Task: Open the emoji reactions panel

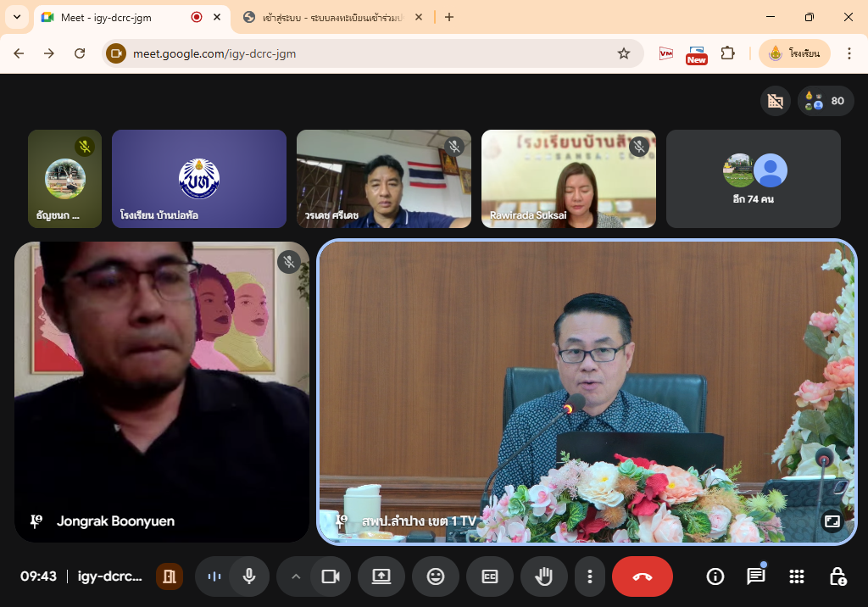Action: click(435, 576)
